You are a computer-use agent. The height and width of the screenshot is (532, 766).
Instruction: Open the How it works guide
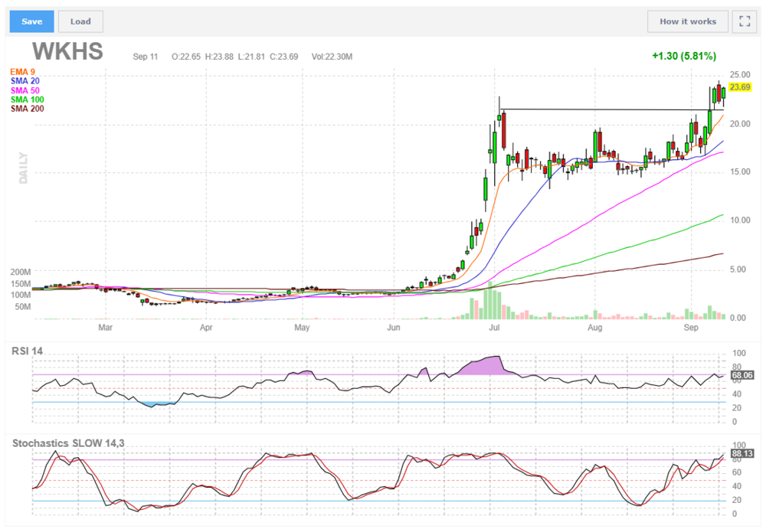(x=687, y=21)
